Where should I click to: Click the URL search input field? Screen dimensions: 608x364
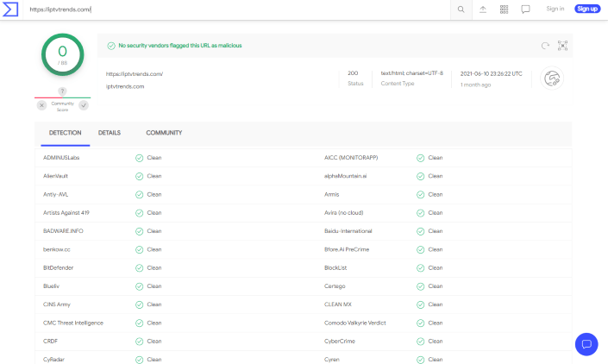(x=236, y=9)
